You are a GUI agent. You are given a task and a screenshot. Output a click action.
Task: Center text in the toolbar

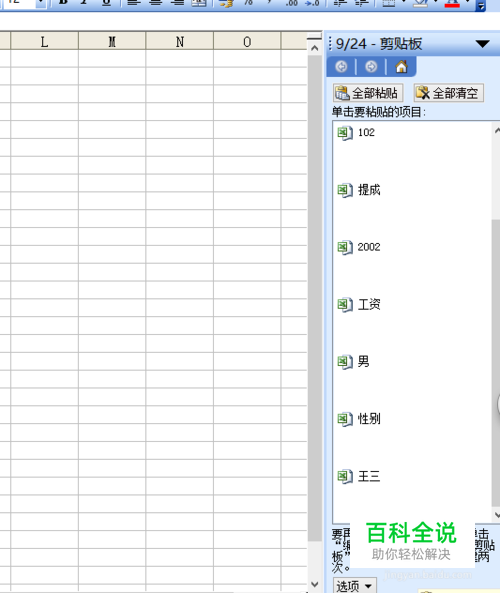(x=155, y=3)
